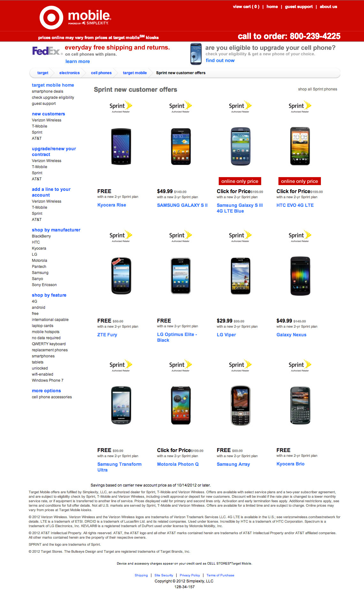Click the Galaxy Nexus phone image
364x593 pixels.
pos(300,276)
